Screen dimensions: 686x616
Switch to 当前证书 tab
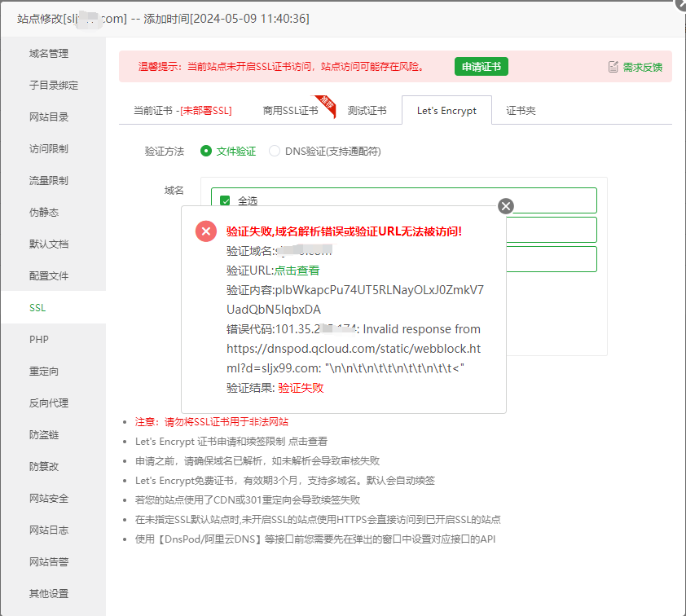point(182,111)
